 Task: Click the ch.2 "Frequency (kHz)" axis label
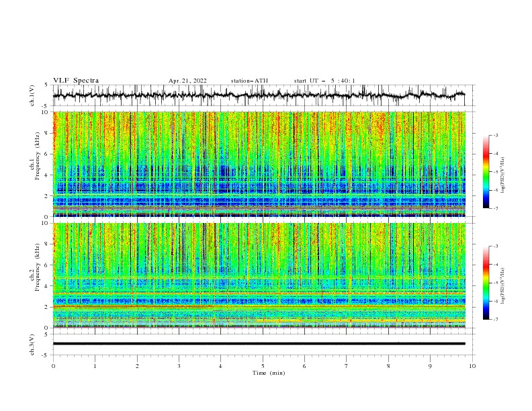pyautogui.click(x=38, y=267)
